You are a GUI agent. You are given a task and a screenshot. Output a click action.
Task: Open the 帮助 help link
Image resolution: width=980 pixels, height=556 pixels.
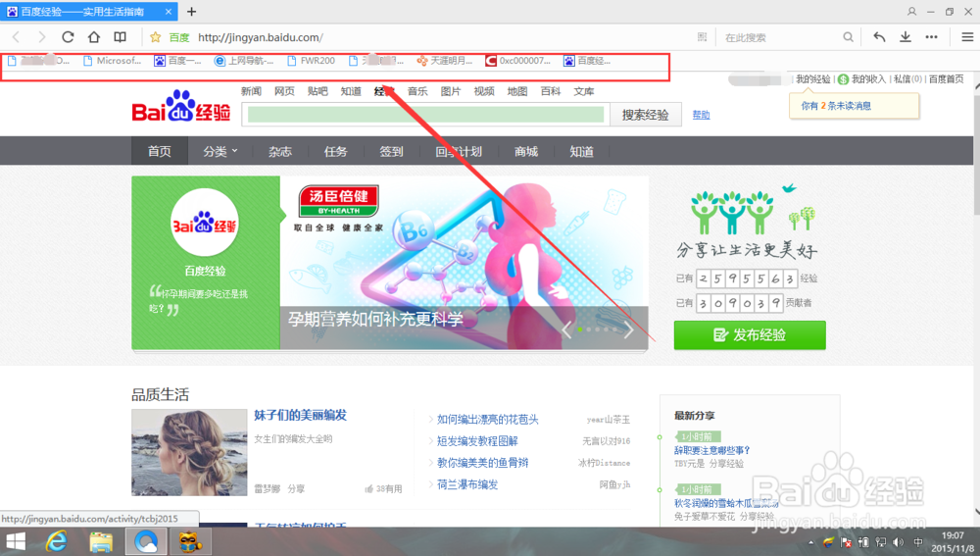coord(702,115)
